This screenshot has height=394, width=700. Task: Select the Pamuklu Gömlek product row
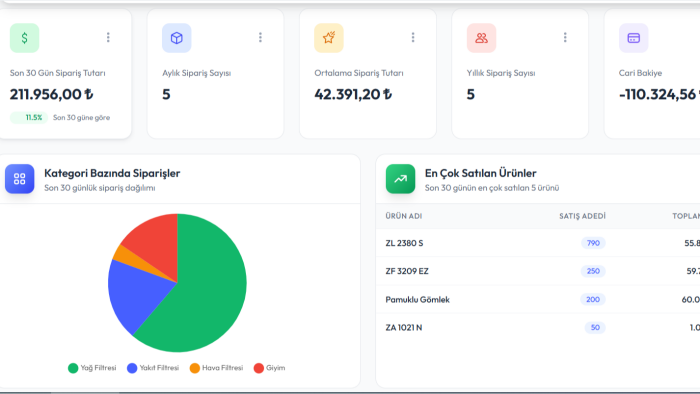coord(538,299)
